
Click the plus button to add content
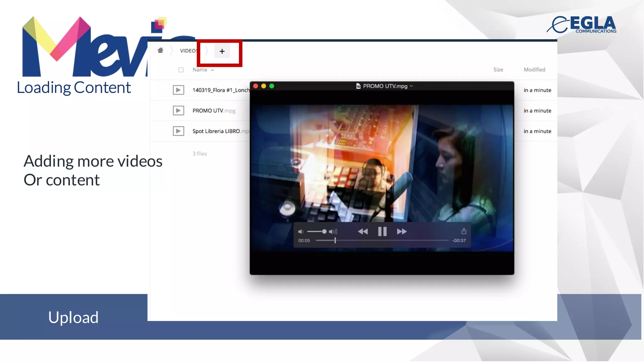222,51
